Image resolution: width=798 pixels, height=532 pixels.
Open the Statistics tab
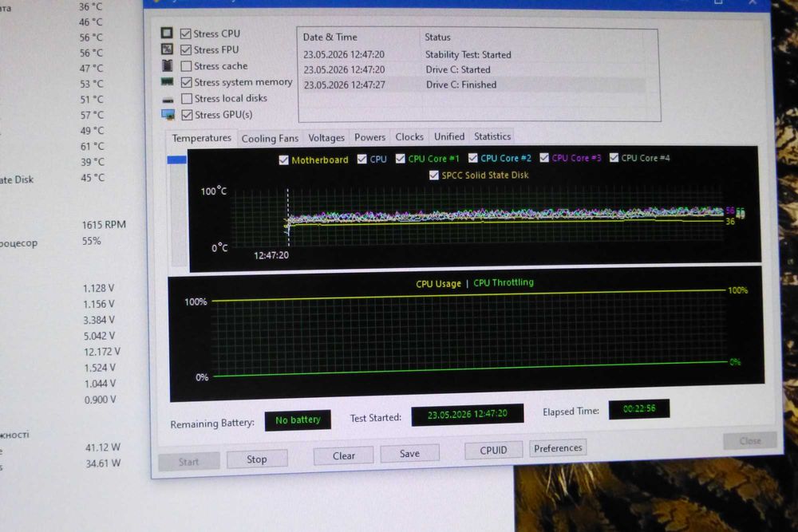[x=492, y=136]
